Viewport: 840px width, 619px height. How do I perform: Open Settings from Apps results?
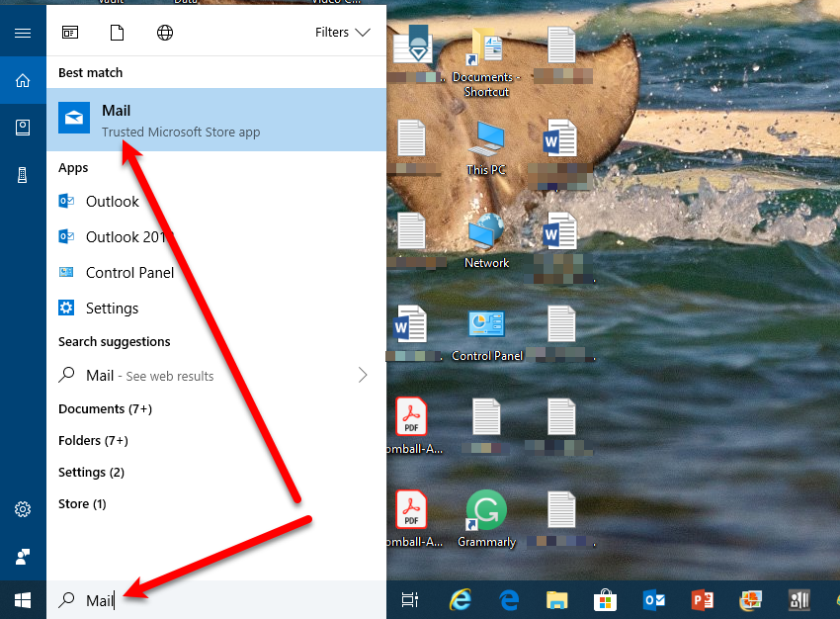(216, 309)
